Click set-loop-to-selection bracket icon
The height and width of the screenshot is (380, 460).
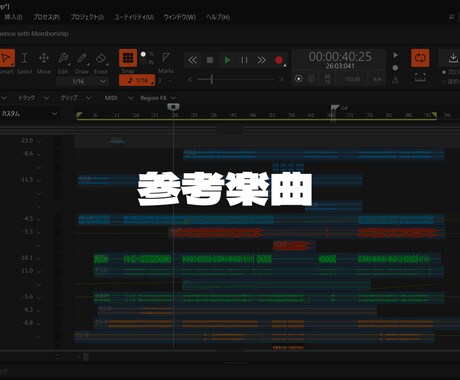(420, 78)
